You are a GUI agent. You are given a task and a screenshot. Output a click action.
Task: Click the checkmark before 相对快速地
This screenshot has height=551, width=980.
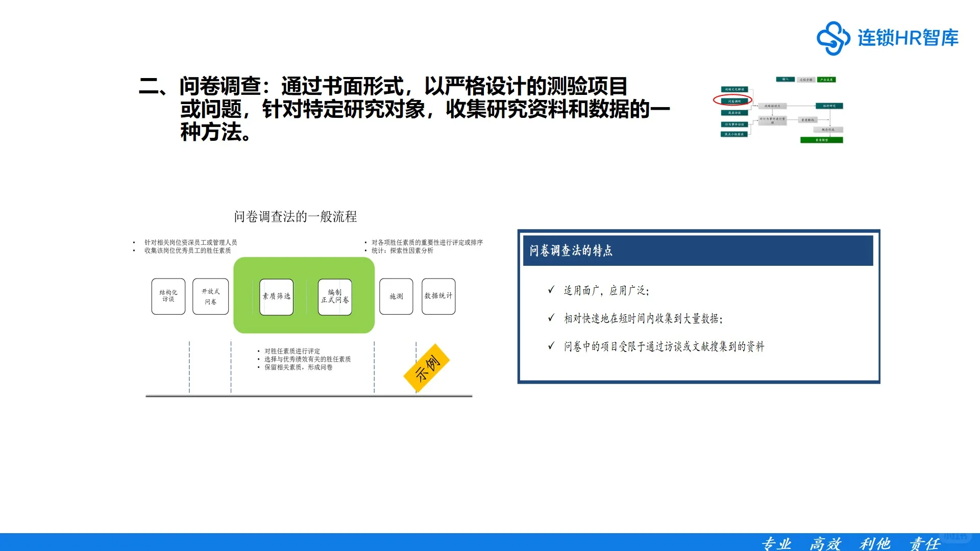tap(551, 318)
